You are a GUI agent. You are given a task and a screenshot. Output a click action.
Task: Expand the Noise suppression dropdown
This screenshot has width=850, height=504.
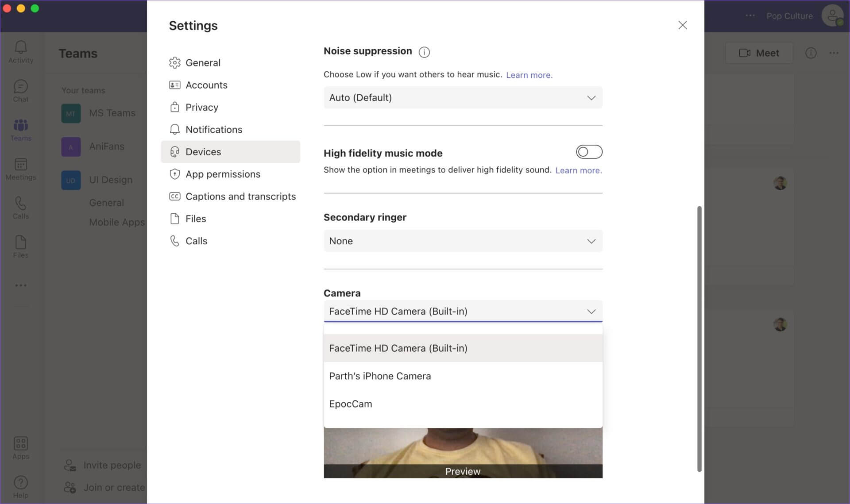point(463,97)
